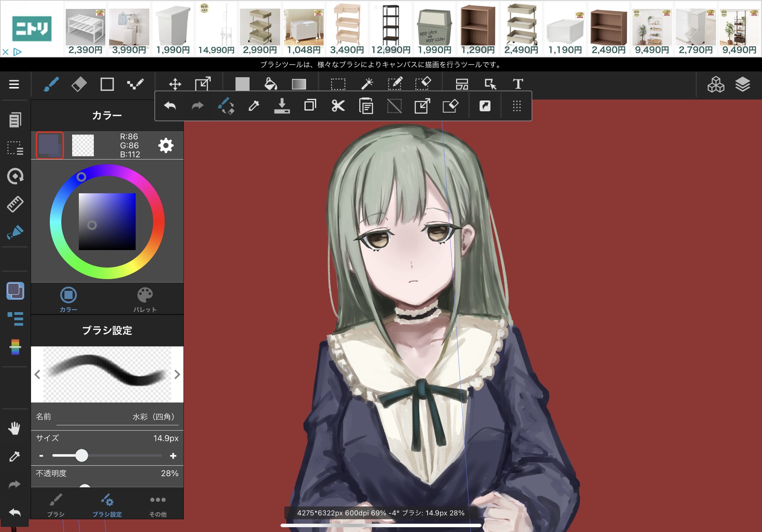Open color settings with the gear icon
The height and width of the screenshot is (532, 762).
point(166,146)
